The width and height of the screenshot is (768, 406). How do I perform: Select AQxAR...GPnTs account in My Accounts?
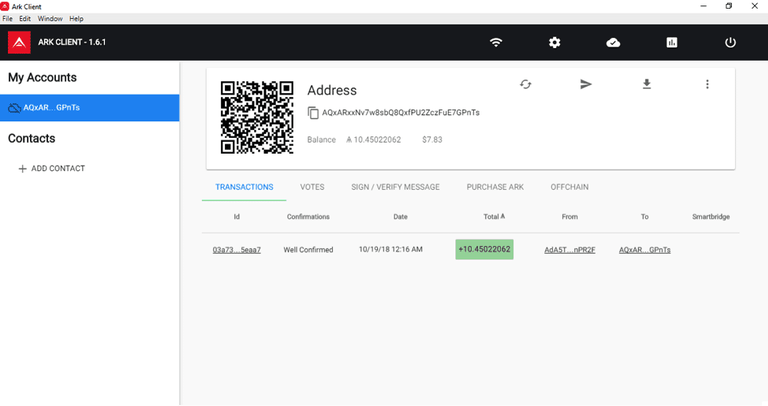tap(90, 108)
